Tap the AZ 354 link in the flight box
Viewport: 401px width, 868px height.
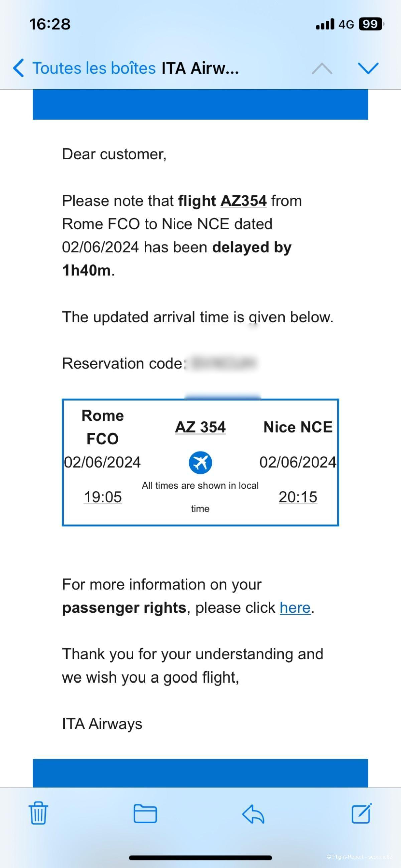click(x=200, y=427)
